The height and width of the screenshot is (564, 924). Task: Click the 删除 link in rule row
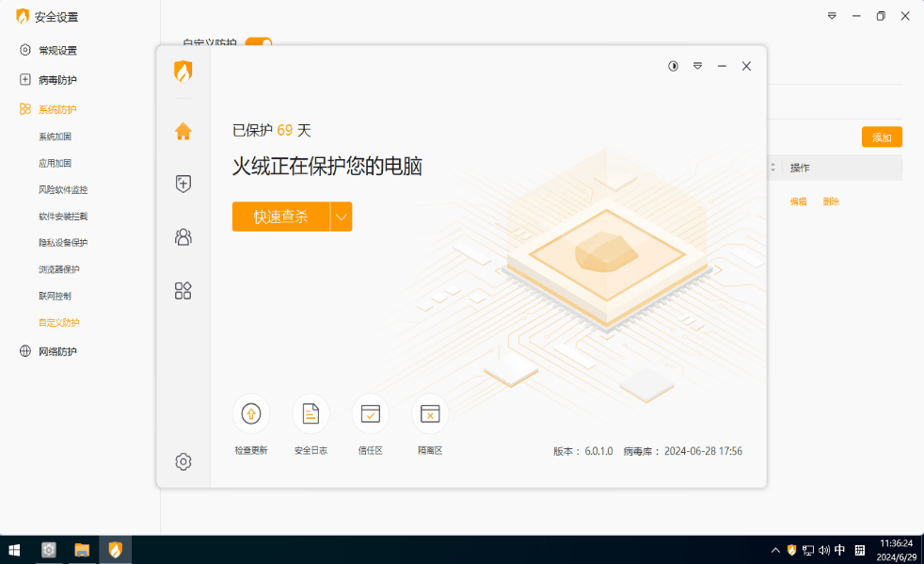[831, 201]
